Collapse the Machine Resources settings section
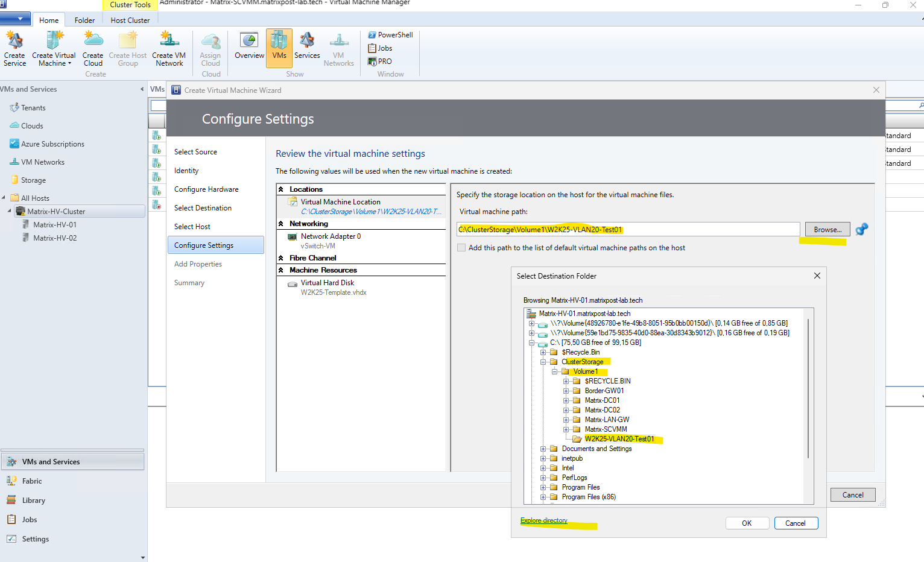The height and width of the screenshot is (562, 924). point(281,270)
